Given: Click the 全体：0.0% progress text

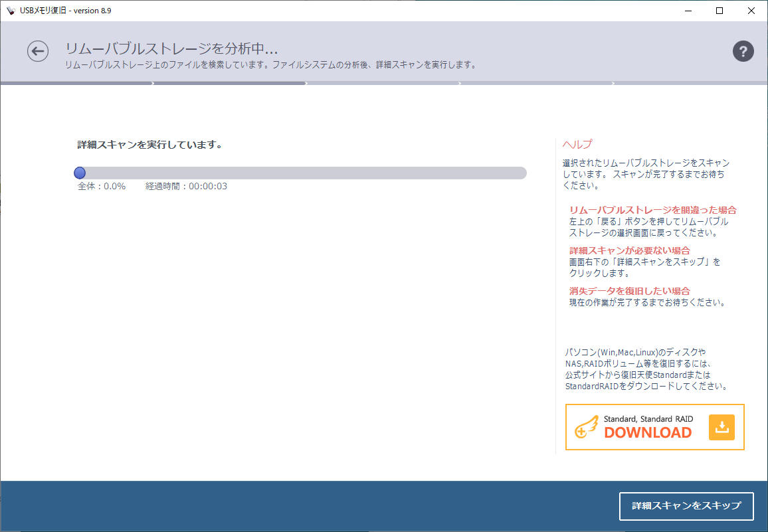Looking at the screenshot, I should tap(102, 186).
